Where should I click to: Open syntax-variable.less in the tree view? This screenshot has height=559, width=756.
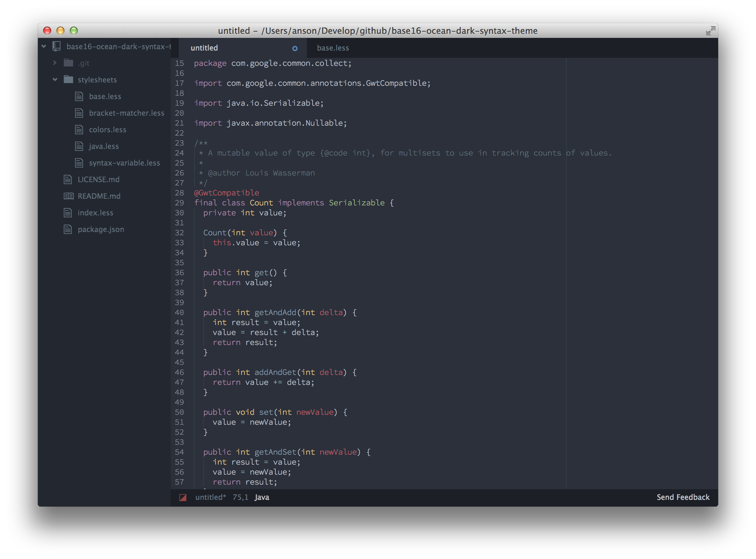coord(125,163)
